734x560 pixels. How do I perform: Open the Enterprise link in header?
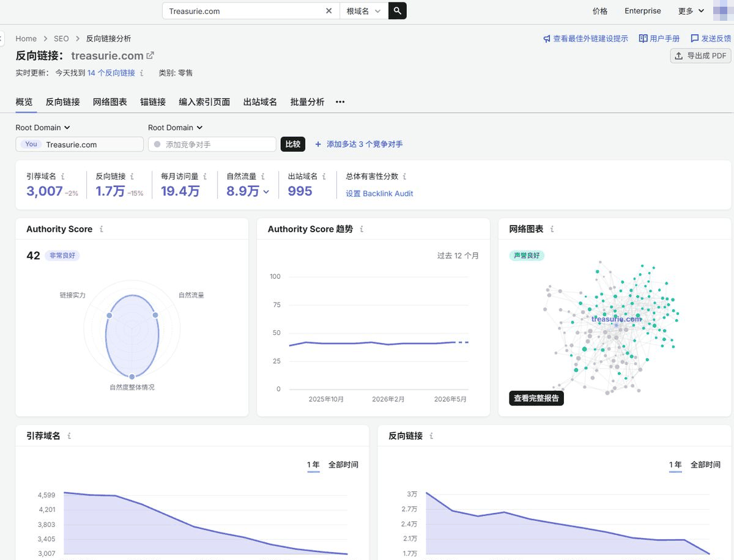coord(643,11)
